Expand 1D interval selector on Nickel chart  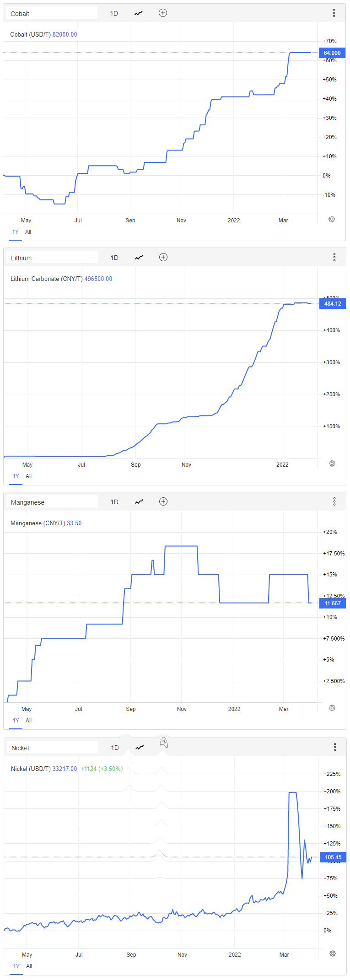click(115, 748)
